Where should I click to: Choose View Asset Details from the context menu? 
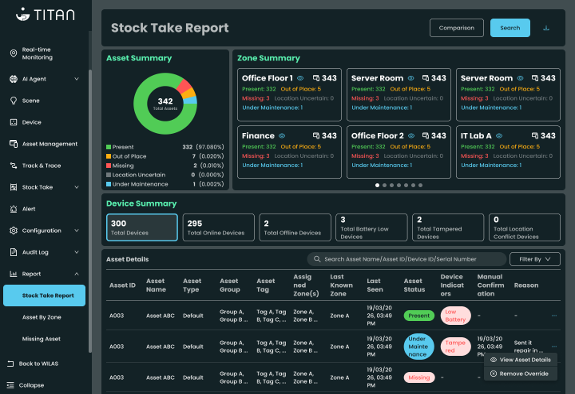pyautogui.click(x=521, y=360)
